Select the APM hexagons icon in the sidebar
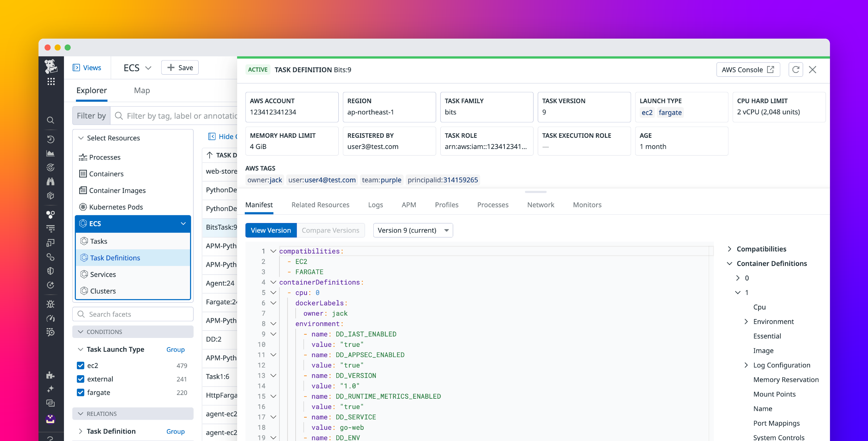The height and width of the screenshot is (441, 868). tap(50, 214)
